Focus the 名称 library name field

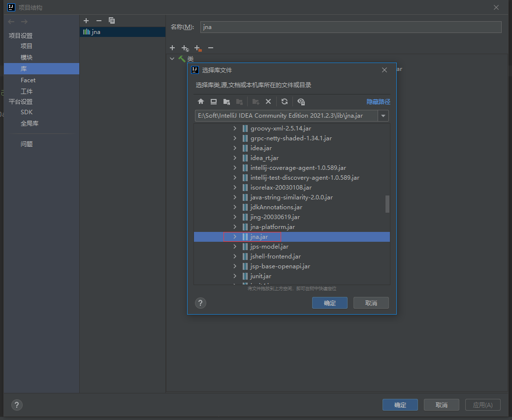pyautogui.click(x=351, y=27)
